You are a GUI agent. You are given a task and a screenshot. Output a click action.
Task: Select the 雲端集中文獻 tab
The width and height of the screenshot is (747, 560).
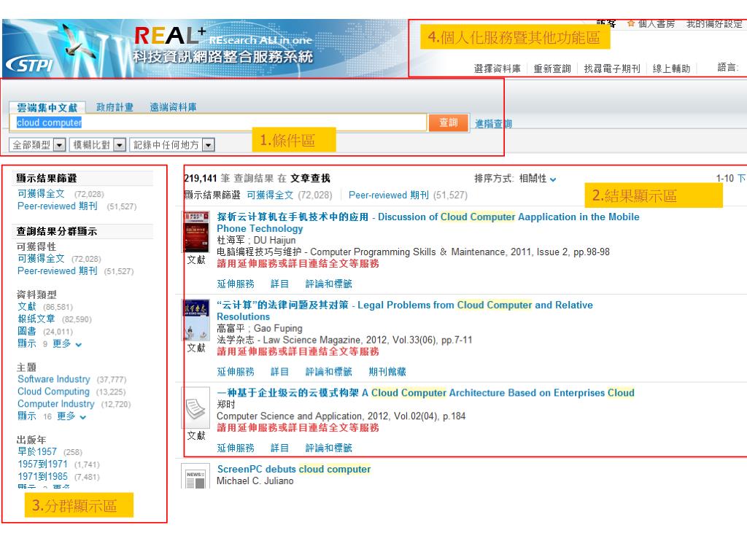pos(47,108)
